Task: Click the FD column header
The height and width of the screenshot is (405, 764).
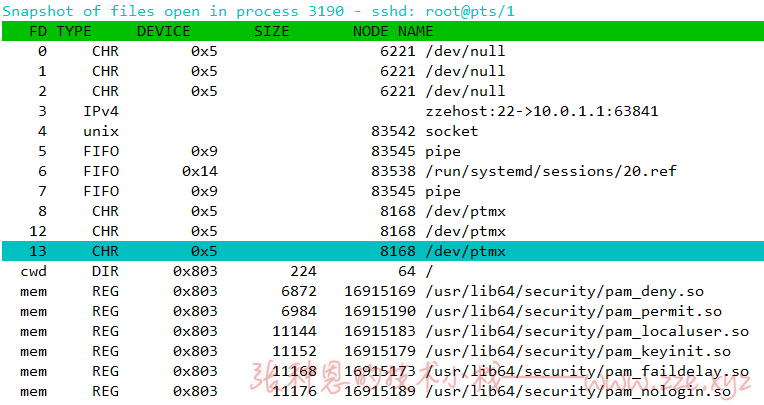Action: [38, 31]
